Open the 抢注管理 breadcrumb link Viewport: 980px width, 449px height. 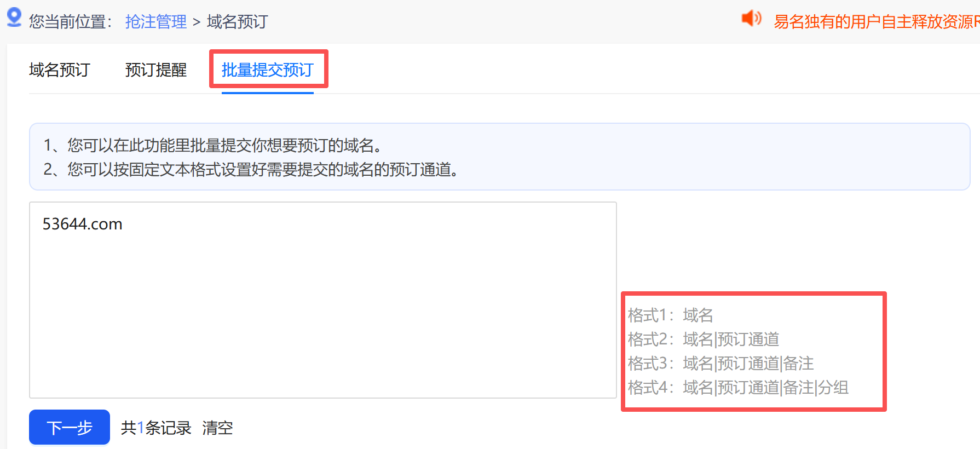pos(156,22)
